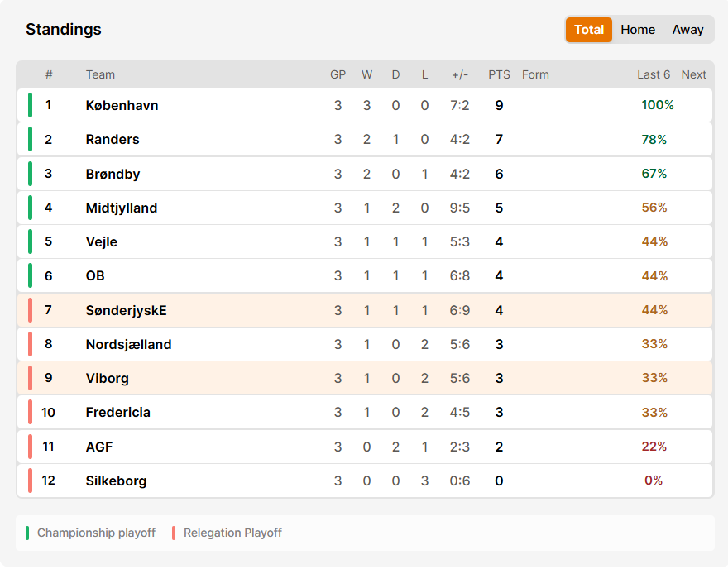728x569 pixels.
Task: Select the Total standings tab
Action: tap(589, 30)
